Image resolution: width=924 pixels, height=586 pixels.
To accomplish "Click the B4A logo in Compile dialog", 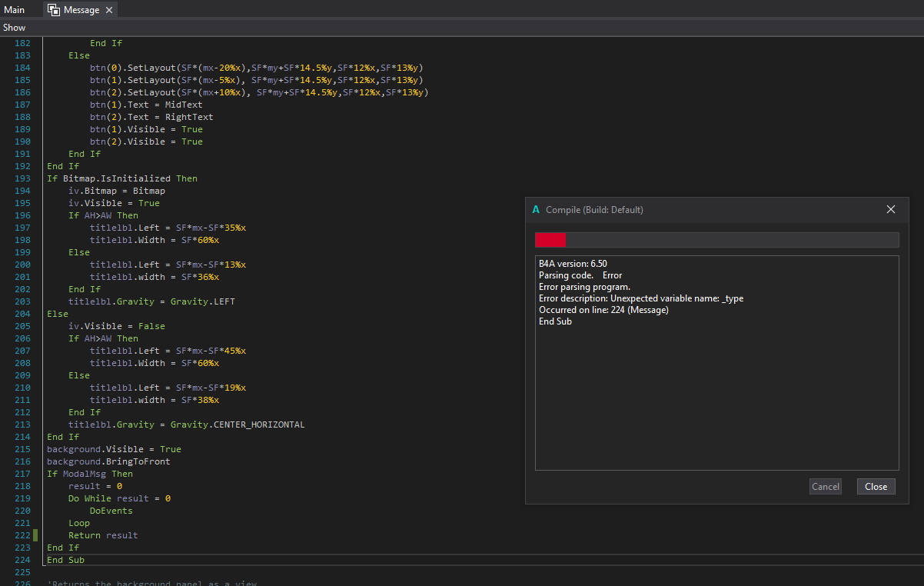I will [536, 210].
